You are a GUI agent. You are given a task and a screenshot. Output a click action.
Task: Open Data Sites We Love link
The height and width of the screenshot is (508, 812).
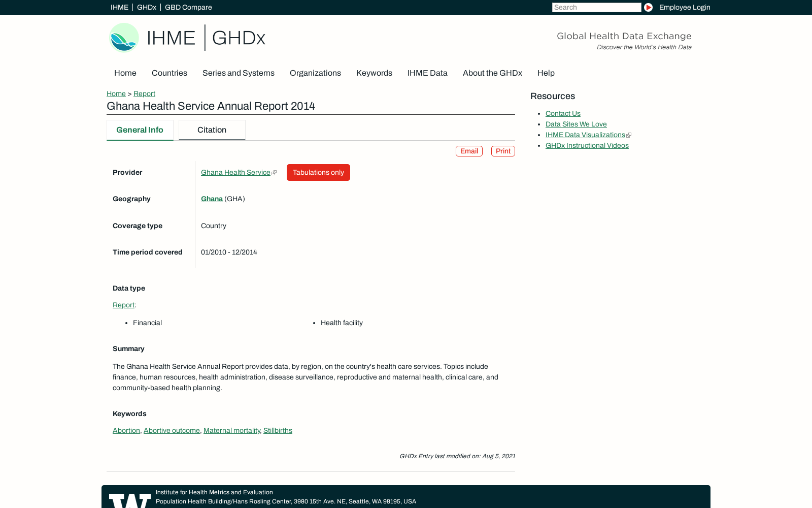576,124
